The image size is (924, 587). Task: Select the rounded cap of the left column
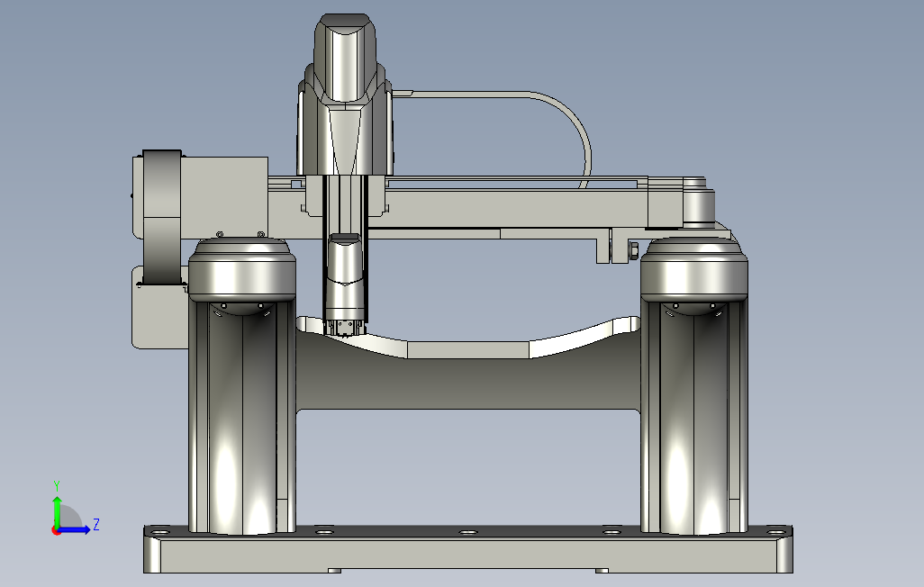[242, 270]
